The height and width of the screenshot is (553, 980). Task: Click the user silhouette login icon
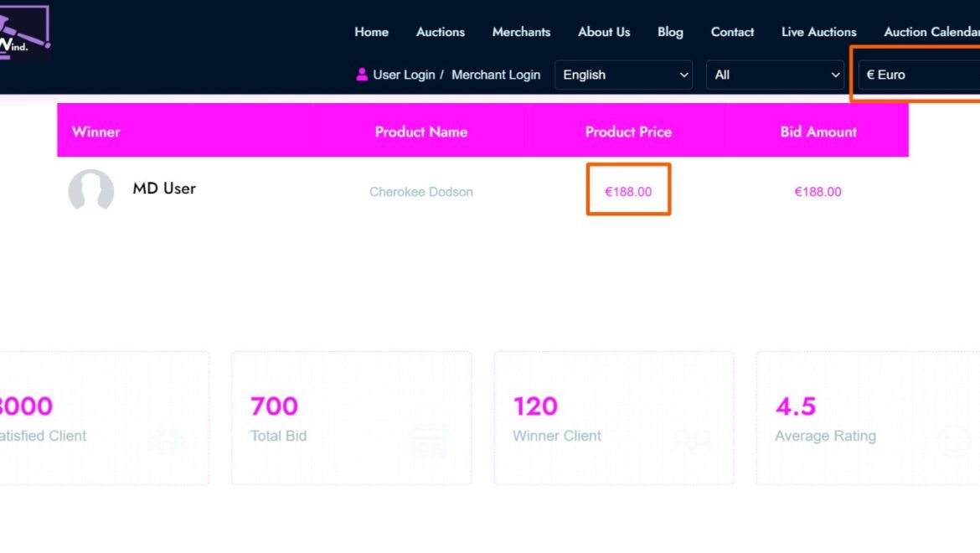point(361,75)
